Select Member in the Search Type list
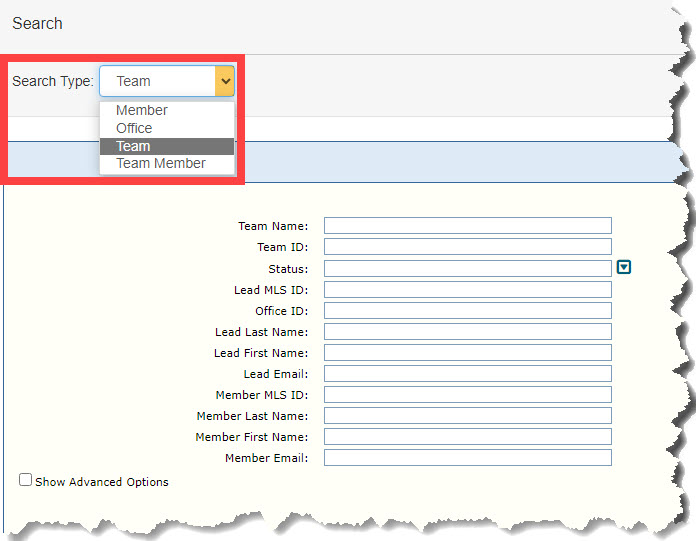The height and width of the screenshot is (541, 696). tap(167, 110)
